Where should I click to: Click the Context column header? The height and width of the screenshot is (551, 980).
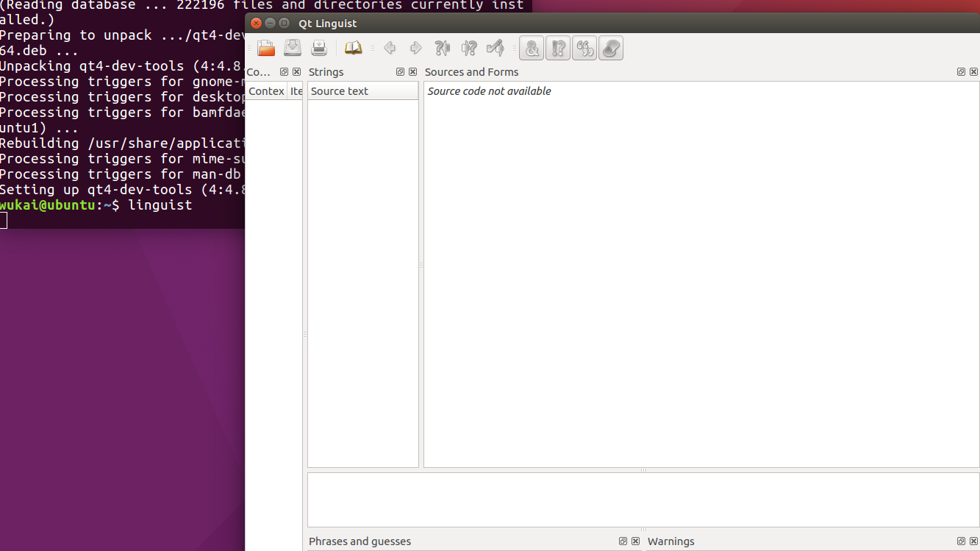[265, 90]
